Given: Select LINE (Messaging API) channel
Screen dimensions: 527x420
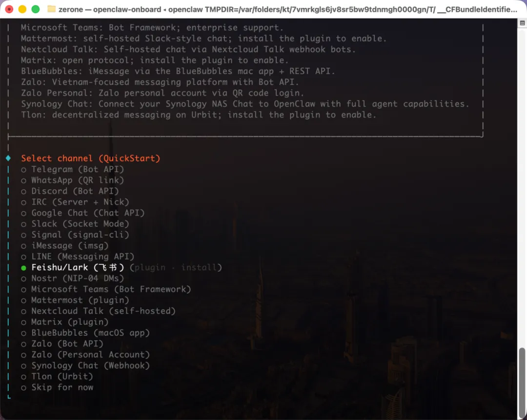Looking at the screenshot, I should [x=78, y=257].
